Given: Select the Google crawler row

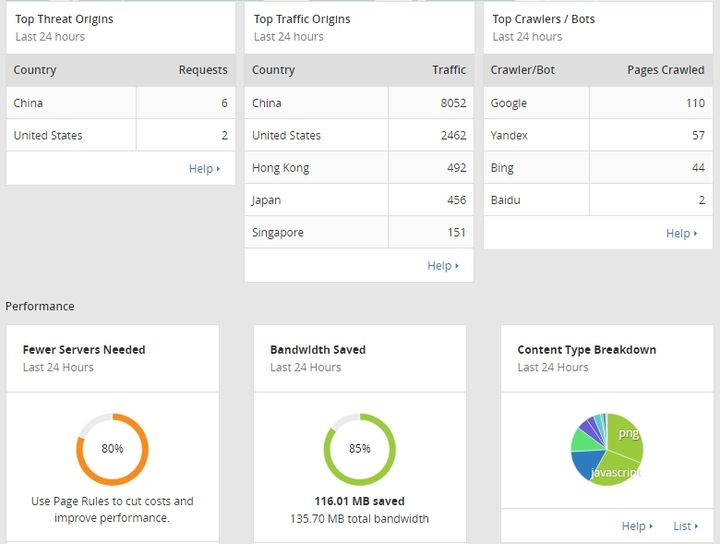Looking at the screenshot, I should (597, 103).
